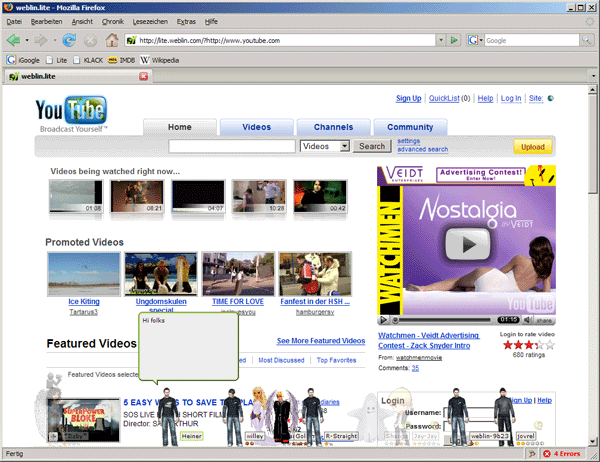Image resolution: width=600 pixels, height=462 pixels.
Task: Click the Forward arrow toolbar button
Action: tap(41, 40)
